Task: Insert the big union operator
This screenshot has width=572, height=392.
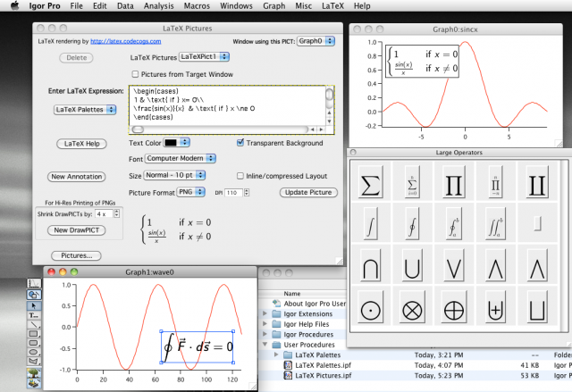Action: pyautogui.click(x=412, y=265)
